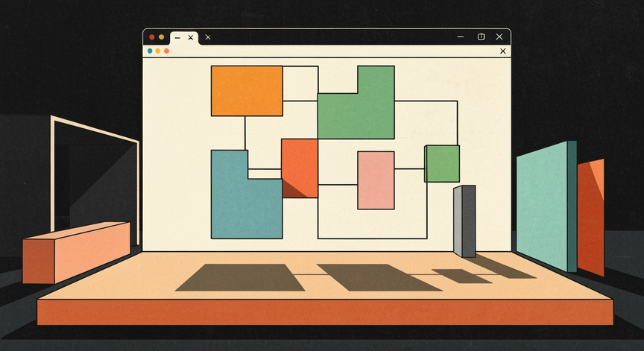Click the red dot in the title bar
Viewport: 644px width, 351px height.
tap(151, 37)
